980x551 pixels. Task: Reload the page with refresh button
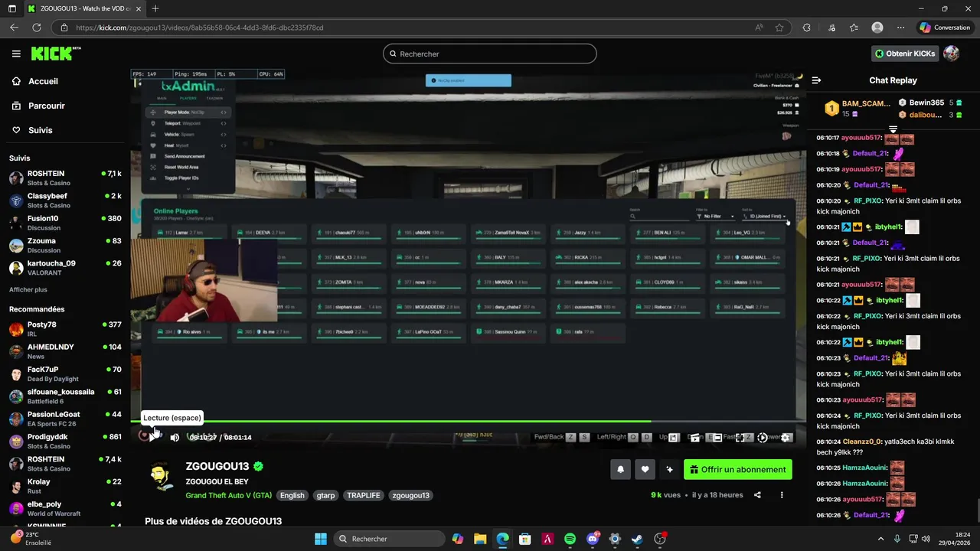point(36,28)
